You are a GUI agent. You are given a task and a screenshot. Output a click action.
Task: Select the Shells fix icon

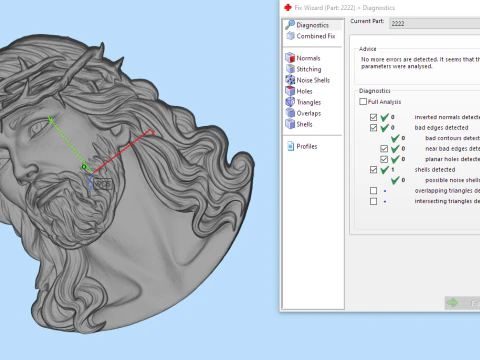click(290, 124)
